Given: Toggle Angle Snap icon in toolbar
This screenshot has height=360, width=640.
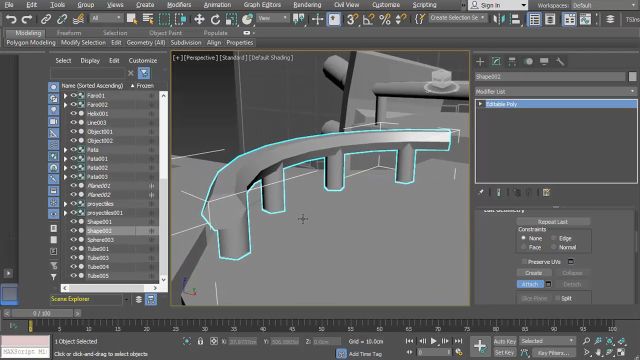Looking at the screenshot, I should click(x=369, y=19).
